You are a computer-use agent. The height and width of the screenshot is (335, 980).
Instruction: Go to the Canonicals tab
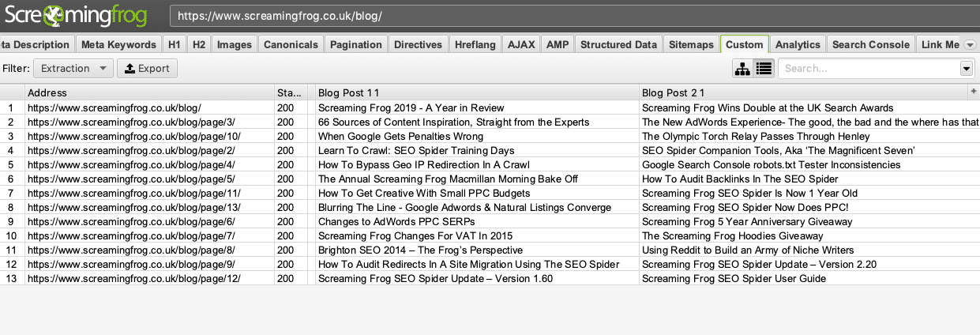coord(291,45)
